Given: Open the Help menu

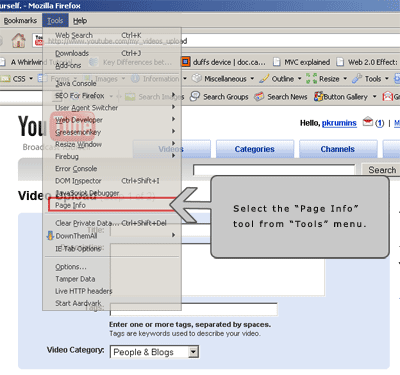Looking at the screenshot, I should tap(80, 21).
